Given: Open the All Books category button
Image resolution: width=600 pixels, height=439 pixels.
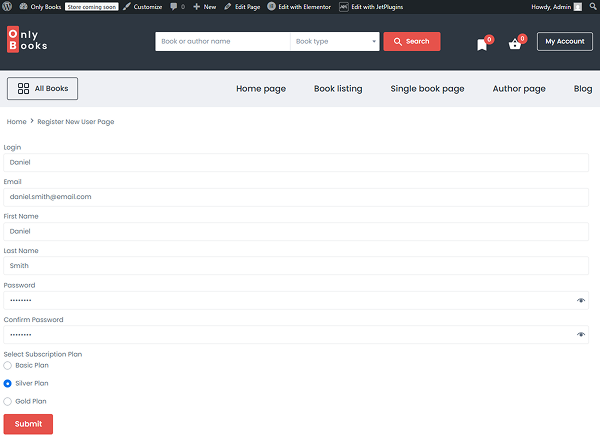Looking at the screenshot, I should (42, 88).
